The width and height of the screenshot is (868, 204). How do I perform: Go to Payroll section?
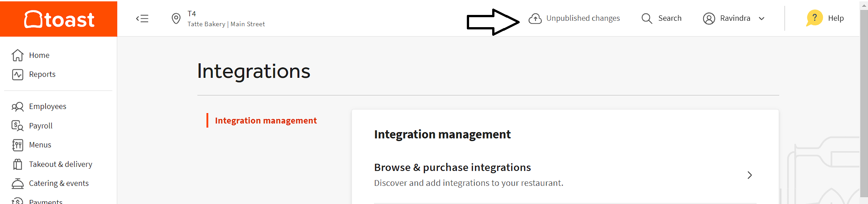(41, 126)
